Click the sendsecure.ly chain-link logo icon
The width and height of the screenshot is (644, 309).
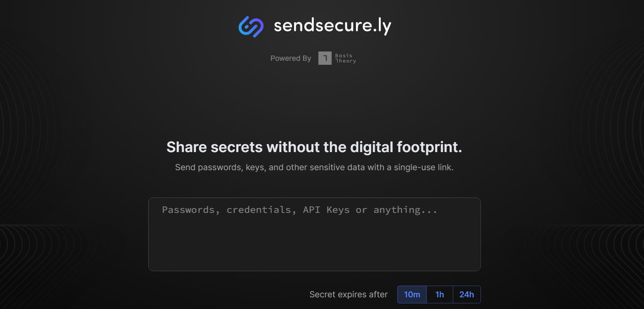(251, 26)
